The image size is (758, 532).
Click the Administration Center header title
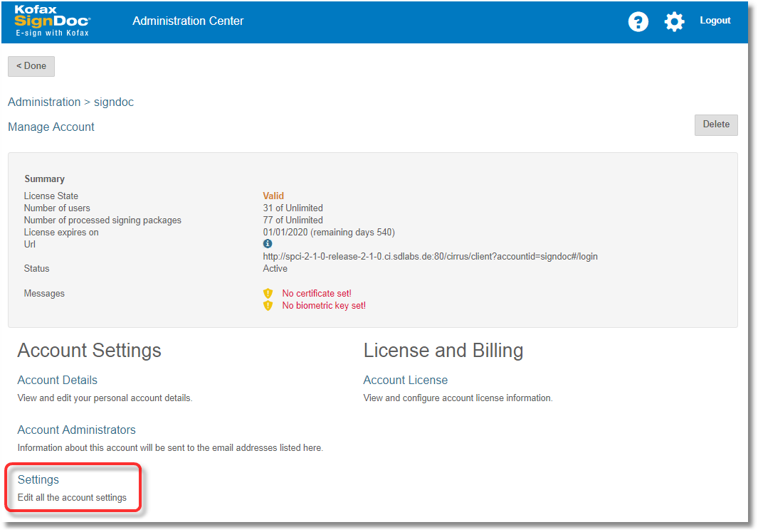[x=188, y=21]
